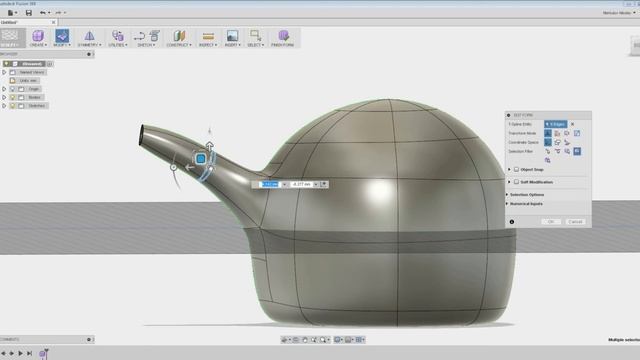Viewport: 640px width, 360px height.
Task: Select highlighted all Selection Filter icon
Action: [x=577, y=151]
